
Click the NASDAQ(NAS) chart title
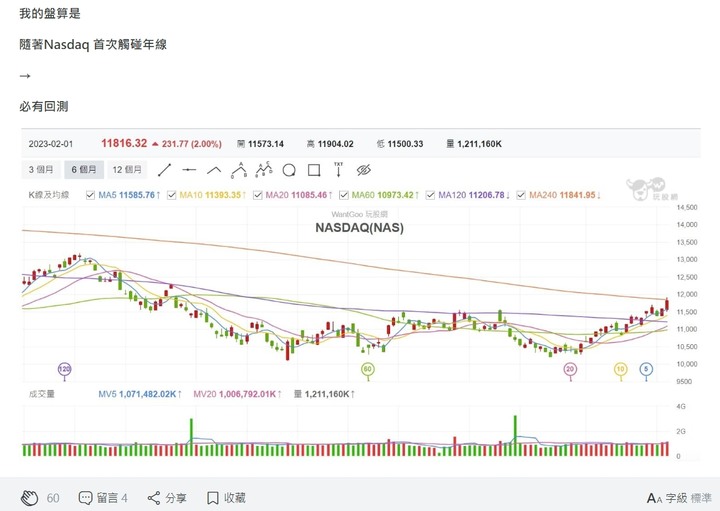coord(360,228)
